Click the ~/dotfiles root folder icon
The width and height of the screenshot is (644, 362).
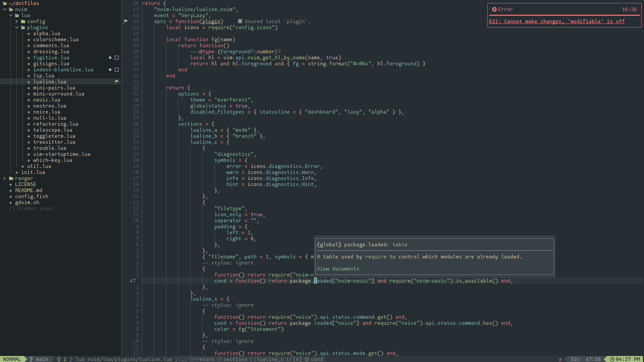click(5, 3)
